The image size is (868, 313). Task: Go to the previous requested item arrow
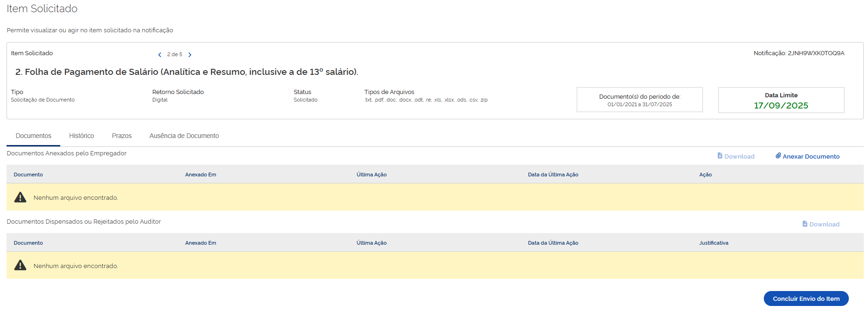point(160,55)
